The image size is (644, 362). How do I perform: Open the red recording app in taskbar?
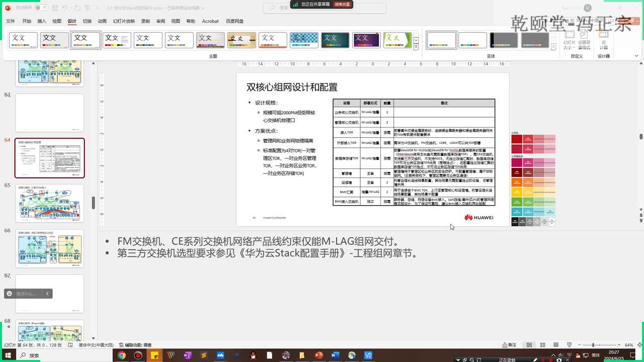pos(138,355)
